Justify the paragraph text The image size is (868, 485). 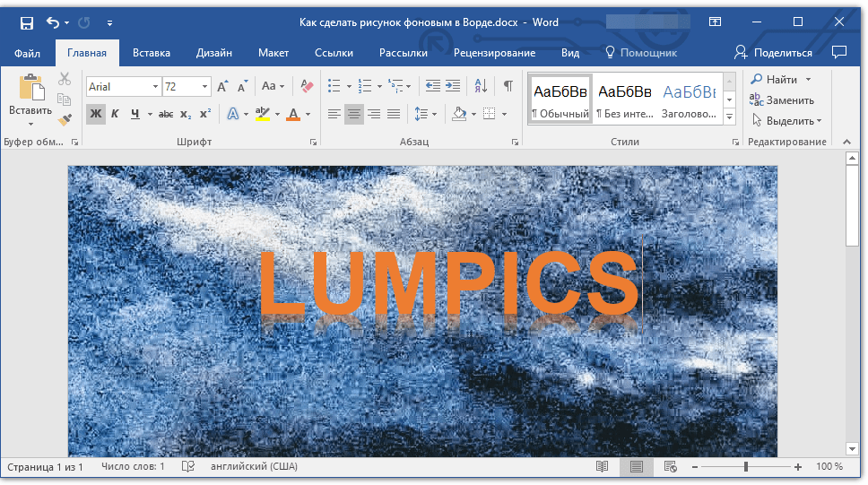click(x=394, y=115)
